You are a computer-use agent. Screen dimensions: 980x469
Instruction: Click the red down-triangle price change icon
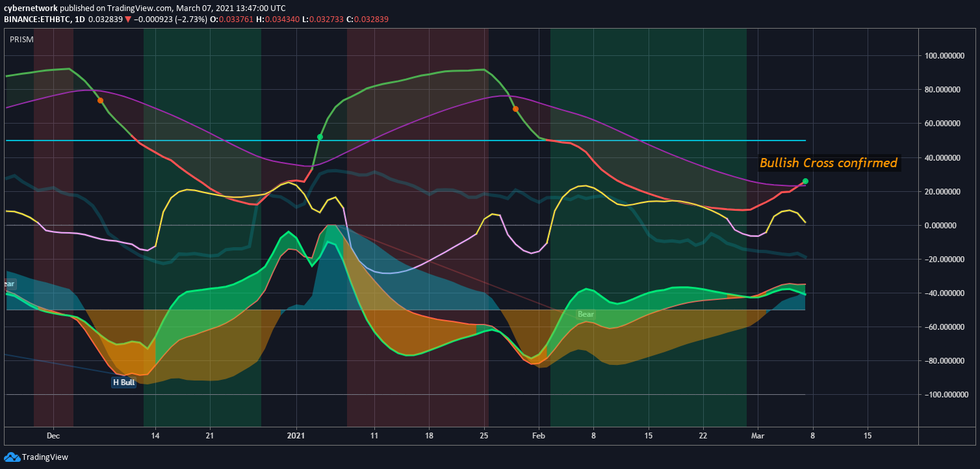(128, 20)
